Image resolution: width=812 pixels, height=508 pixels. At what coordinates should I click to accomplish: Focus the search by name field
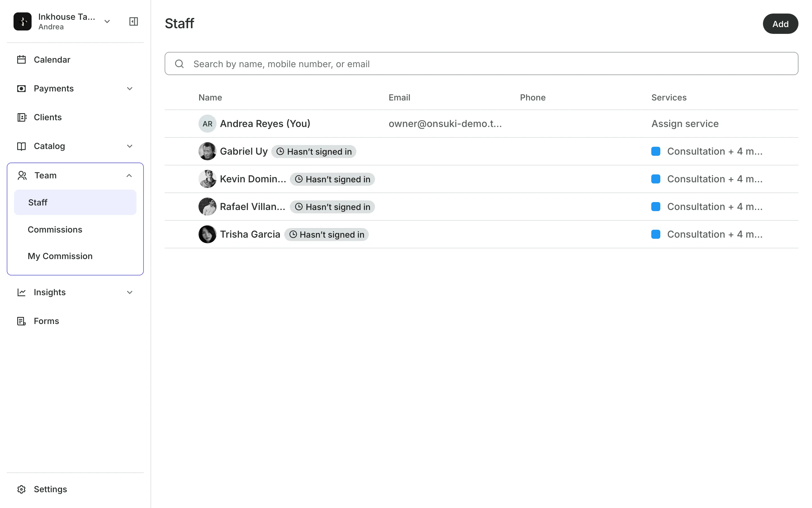(x=481, y=63)
